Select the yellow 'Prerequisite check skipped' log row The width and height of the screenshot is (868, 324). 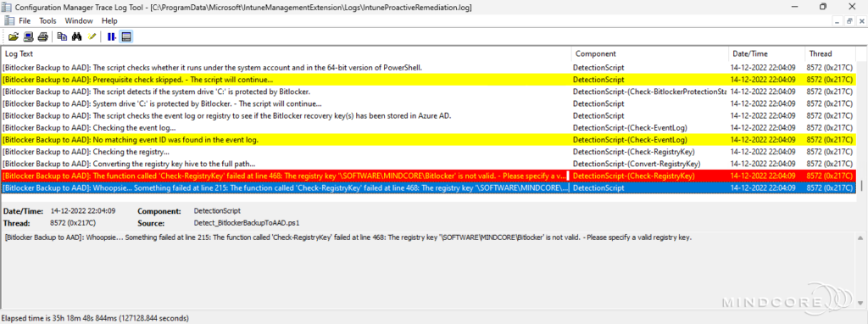coord(428,79)
